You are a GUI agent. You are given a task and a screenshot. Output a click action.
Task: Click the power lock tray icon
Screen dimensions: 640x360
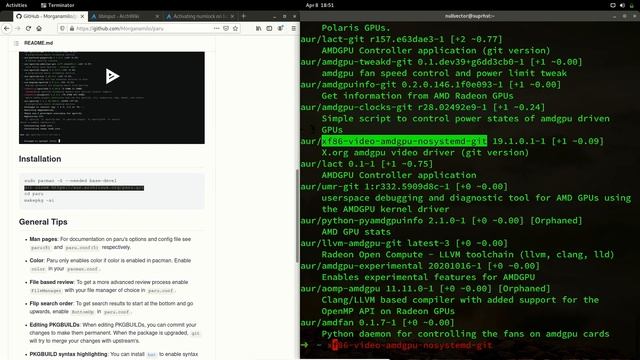click(631, 5)
